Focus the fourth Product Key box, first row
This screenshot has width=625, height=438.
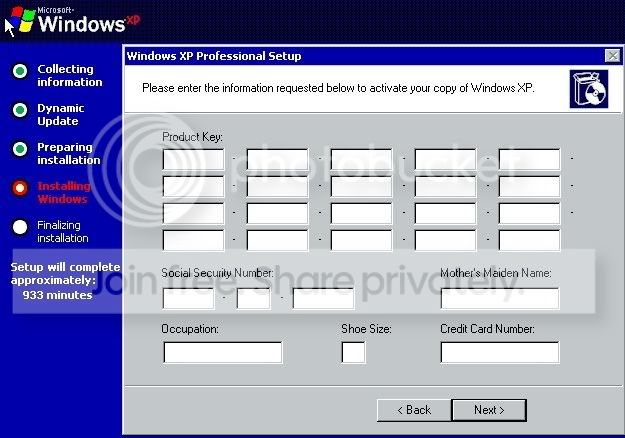[x=446, y=159]
